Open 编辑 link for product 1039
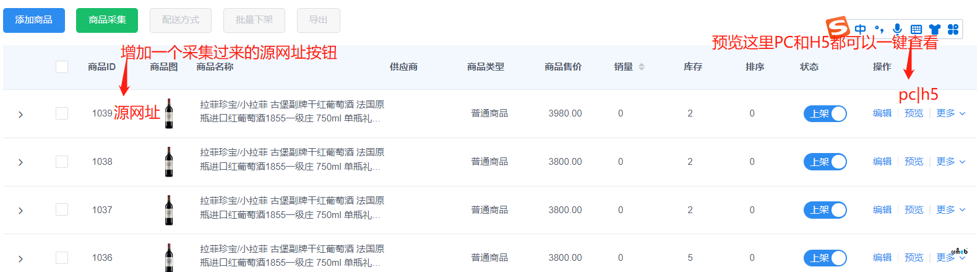This screenshot has height=272, width=980. pyautogui.click(x=882, y=113)
